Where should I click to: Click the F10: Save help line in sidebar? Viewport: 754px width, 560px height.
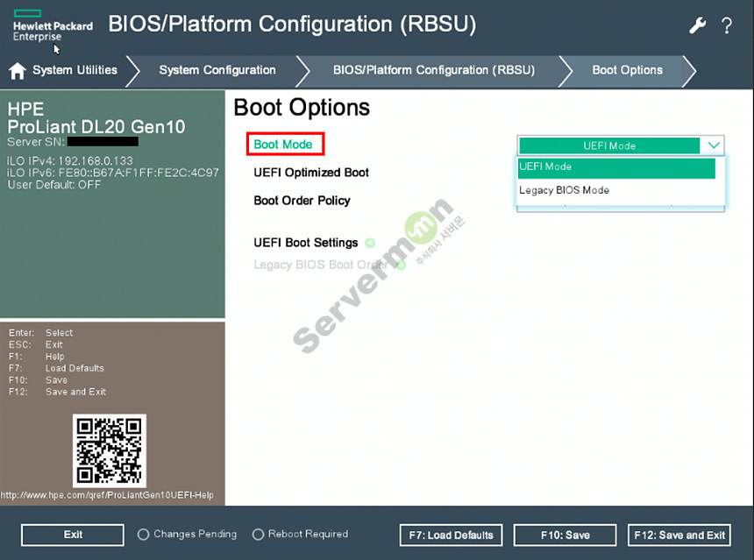38,380
